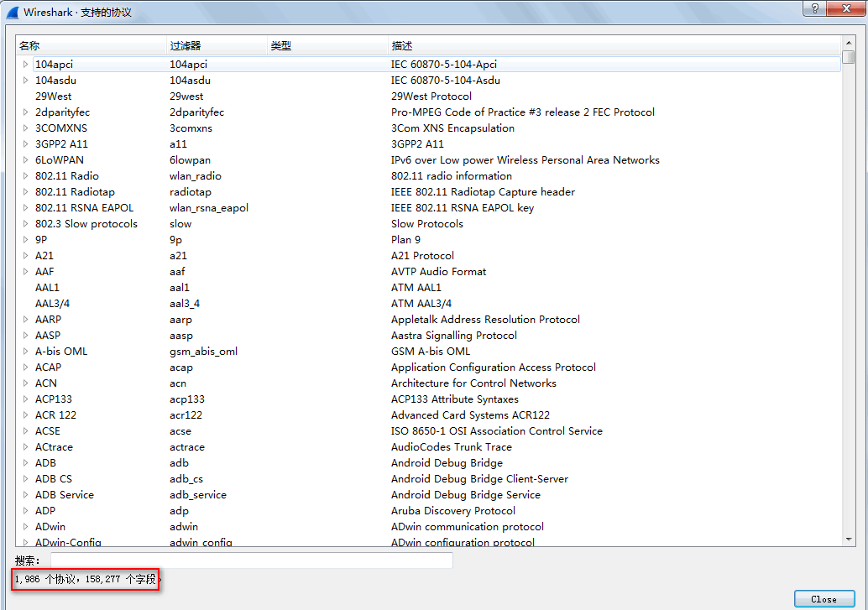
Task: Select the AAL1 protocol name
Action: [47, 288]
